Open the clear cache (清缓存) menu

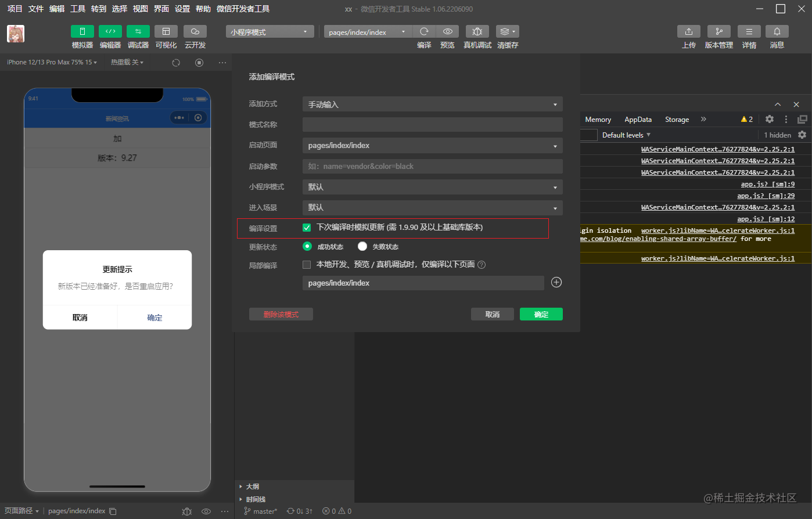(508, 31)
